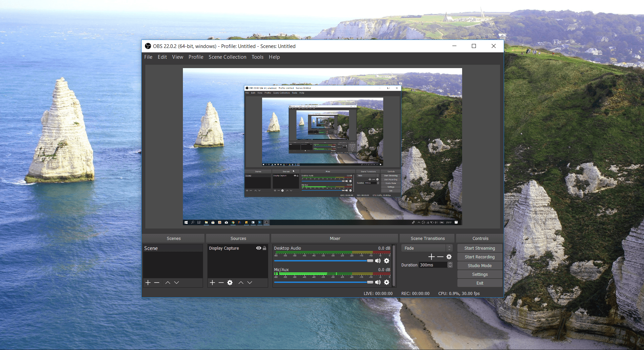644x350 pixels.
Task: Open the Scene Collection menu
Action: [228, 57]
